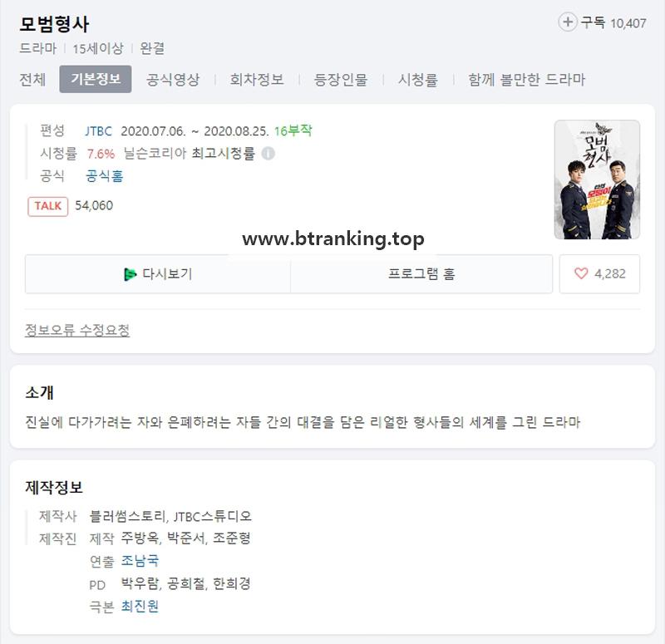Select the 기본정보 tab
665x644 pixels.
(96, 79)
